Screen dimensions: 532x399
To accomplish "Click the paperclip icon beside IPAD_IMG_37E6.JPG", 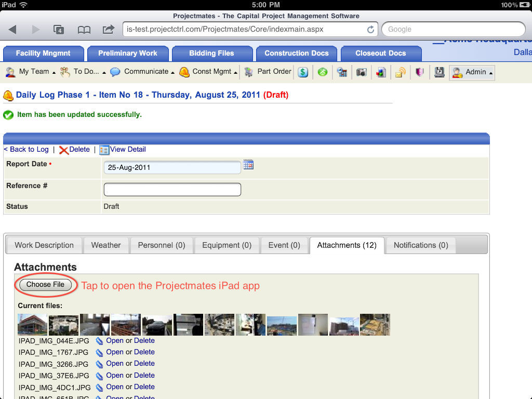I will [99, 376].
